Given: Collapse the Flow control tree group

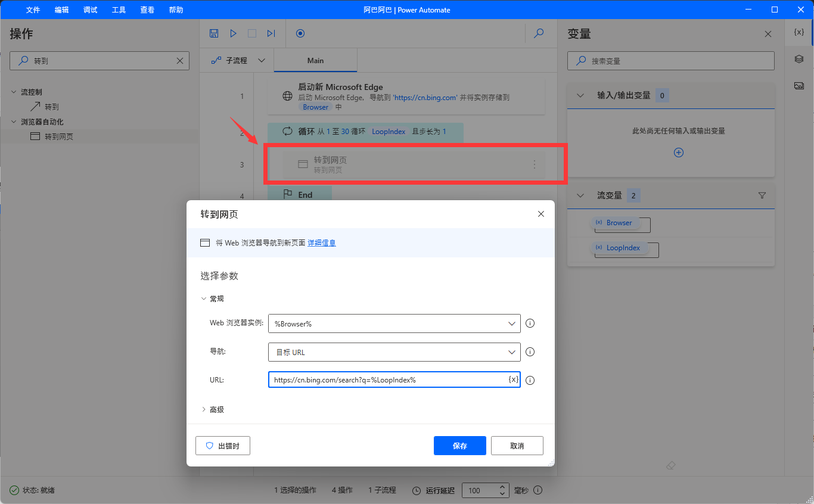Looking at the screenshot, I should coord(14,92).
